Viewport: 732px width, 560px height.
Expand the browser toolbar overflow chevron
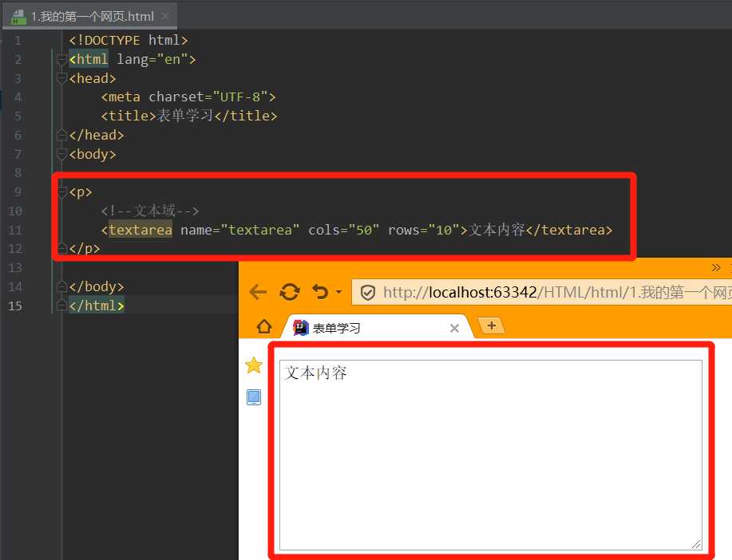point(716,267)
